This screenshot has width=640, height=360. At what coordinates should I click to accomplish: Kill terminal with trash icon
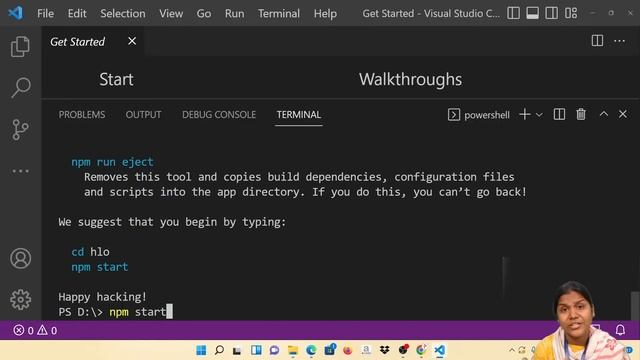pyautogui.click(x=581, y=115)
